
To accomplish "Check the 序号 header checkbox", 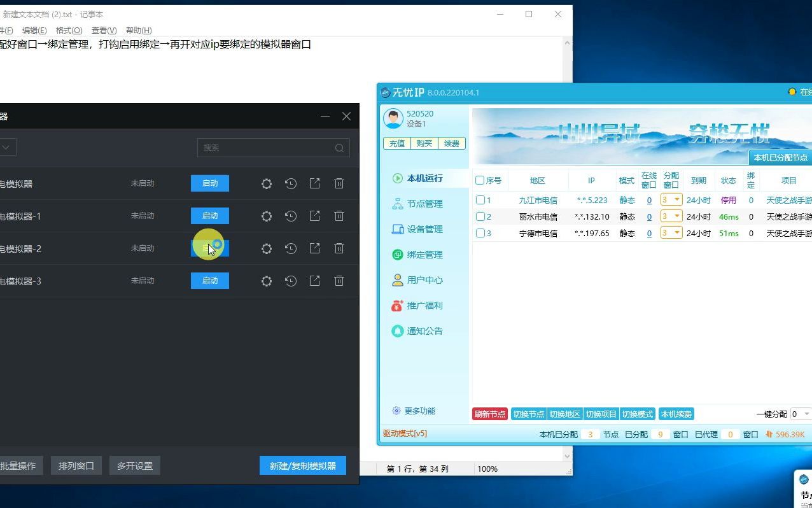I will pyautogui.click(x=479, y=180).
